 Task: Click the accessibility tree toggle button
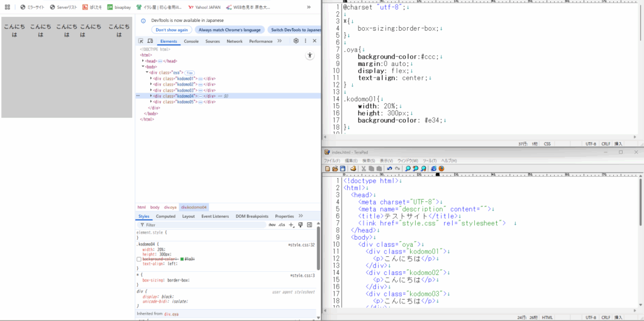310,55
